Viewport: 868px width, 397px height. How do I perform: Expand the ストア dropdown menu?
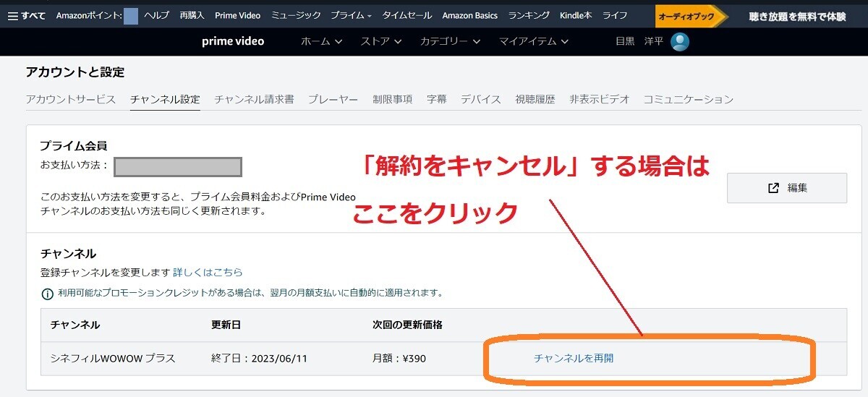point(381,42)
